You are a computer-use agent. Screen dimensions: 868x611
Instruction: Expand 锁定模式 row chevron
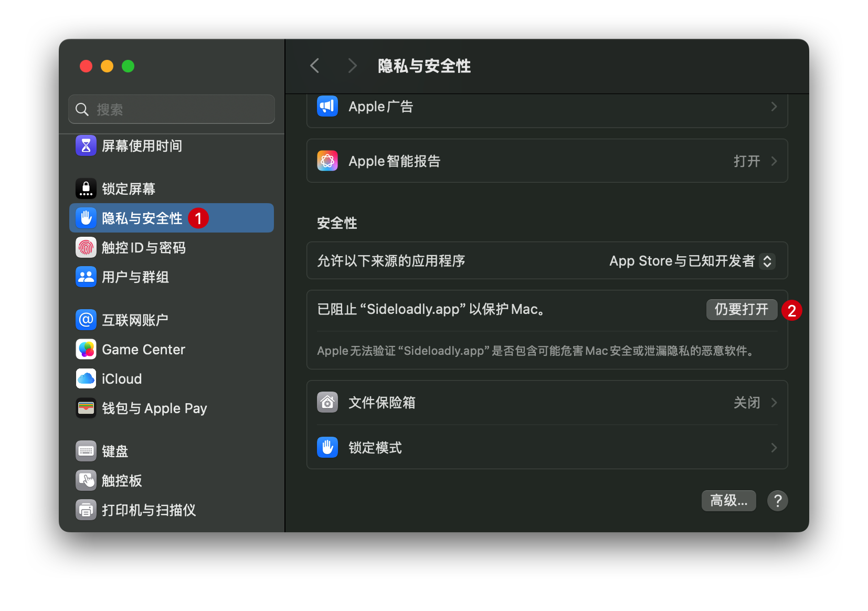tap(774, 448)
